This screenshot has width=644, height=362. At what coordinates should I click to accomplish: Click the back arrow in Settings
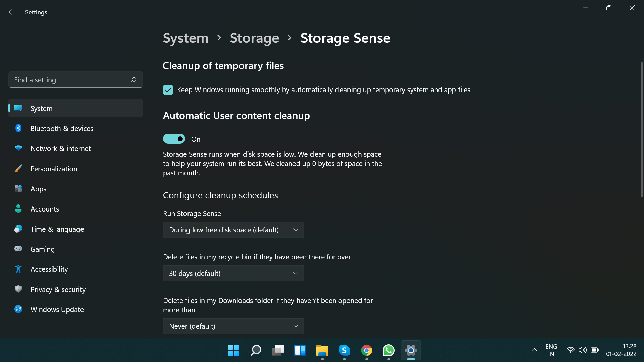(12, 12)
